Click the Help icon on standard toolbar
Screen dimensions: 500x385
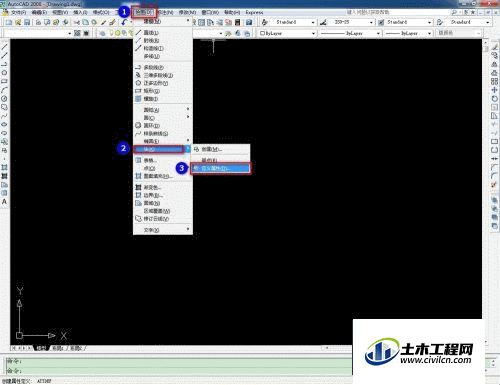pos(249,22)
